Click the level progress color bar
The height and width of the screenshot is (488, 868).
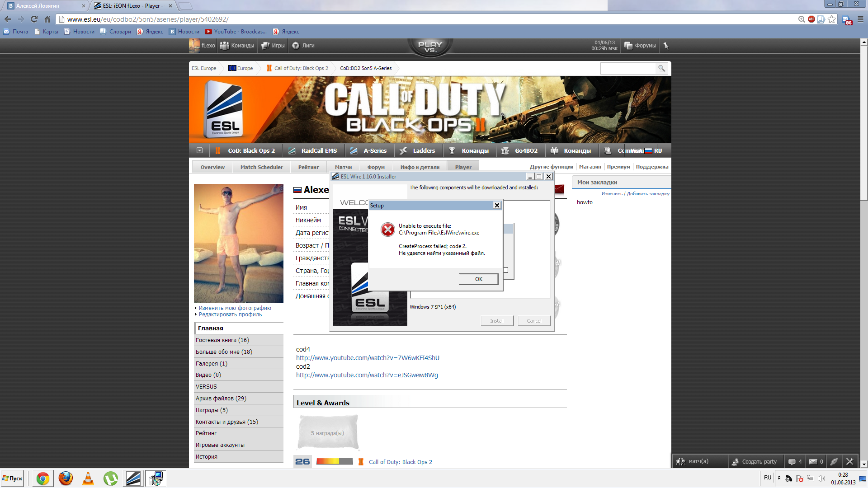click(334, 461)
